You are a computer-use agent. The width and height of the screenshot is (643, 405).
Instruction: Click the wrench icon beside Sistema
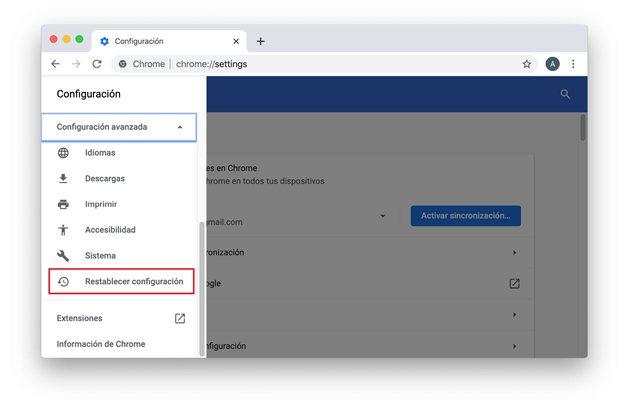click(63, 256)
